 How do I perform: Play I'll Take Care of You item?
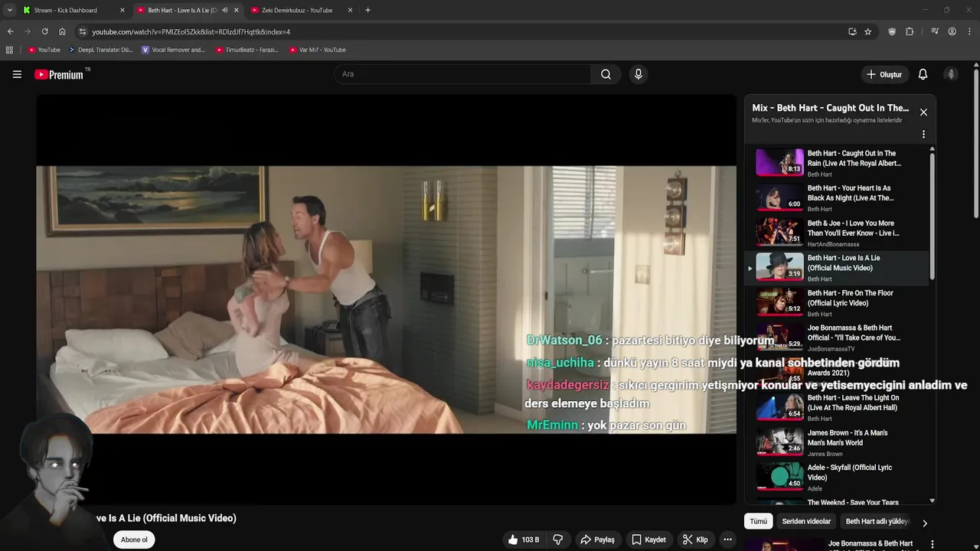click(x=837, y=337)
